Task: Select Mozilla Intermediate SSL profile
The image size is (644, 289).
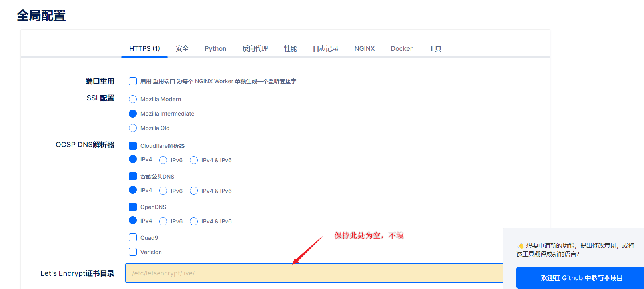Action: [x=133, y=114]
